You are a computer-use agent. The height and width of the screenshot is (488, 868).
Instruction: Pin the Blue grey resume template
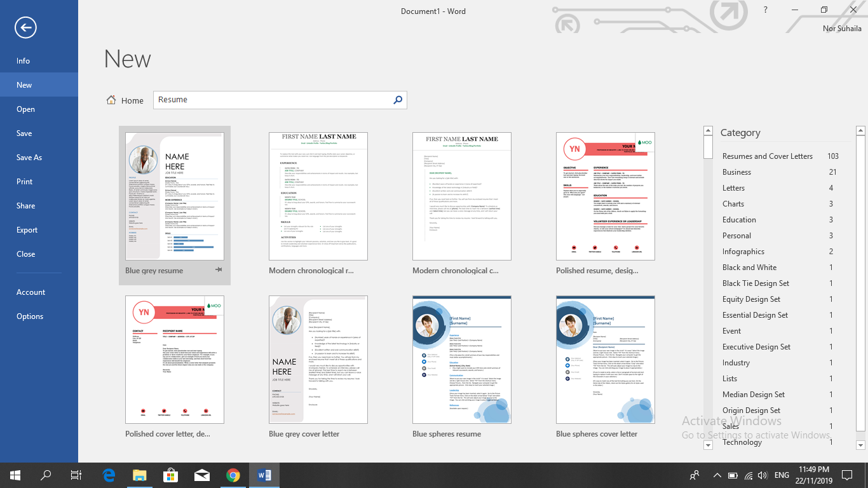(x=219, y=270)
